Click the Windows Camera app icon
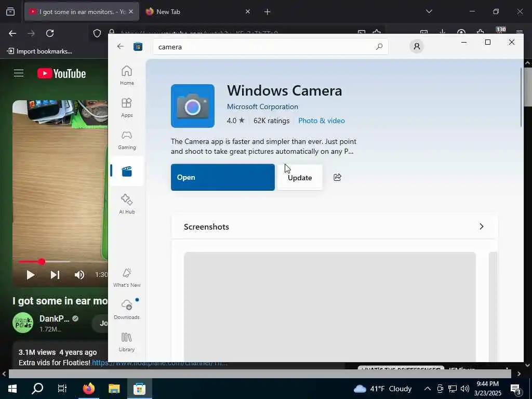Viewport: 532px width, 399px height. pos(193,106)
